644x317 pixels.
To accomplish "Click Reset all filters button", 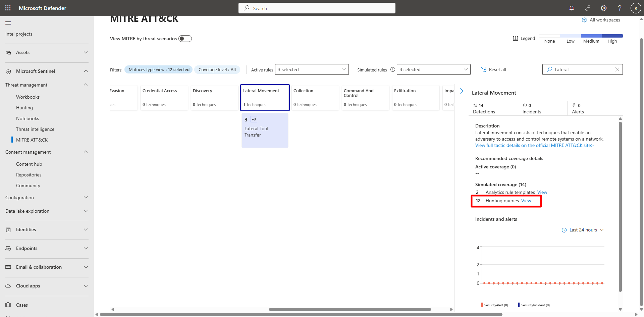I will pyautogui.click(x=493, y=69).
